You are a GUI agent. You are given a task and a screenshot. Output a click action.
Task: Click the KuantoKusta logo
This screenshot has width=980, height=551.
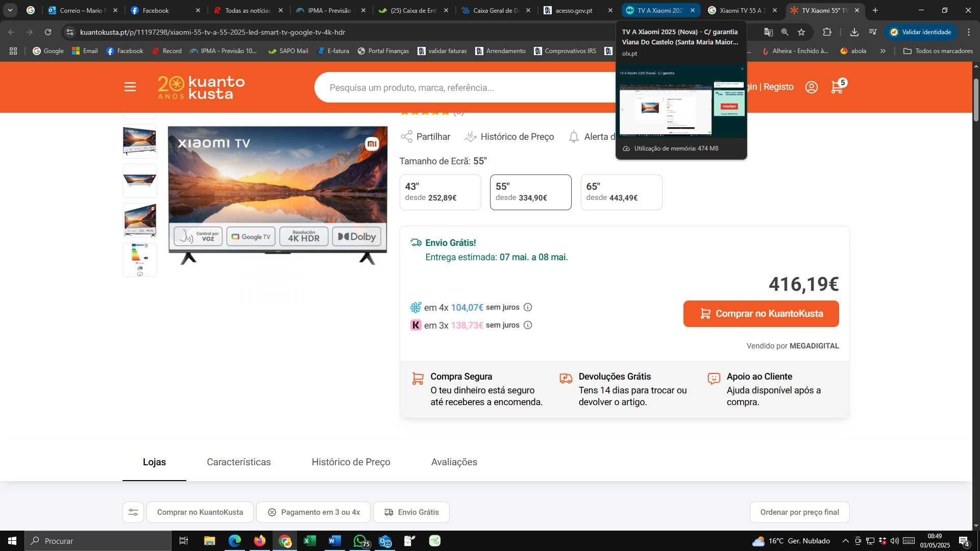pos(201,87)
